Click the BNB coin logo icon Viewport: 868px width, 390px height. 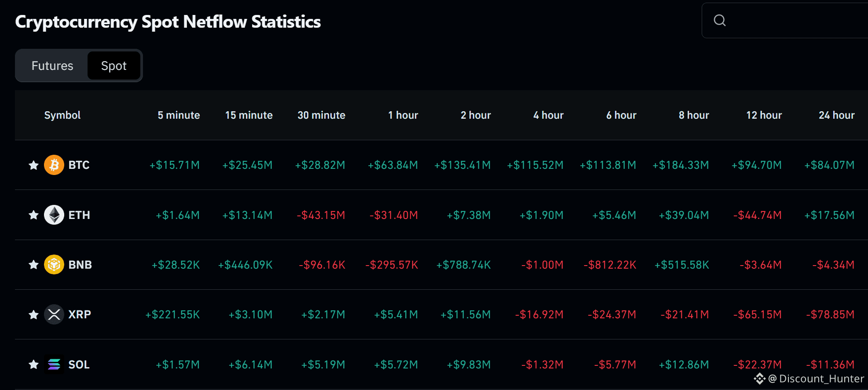tap(54, 265)
